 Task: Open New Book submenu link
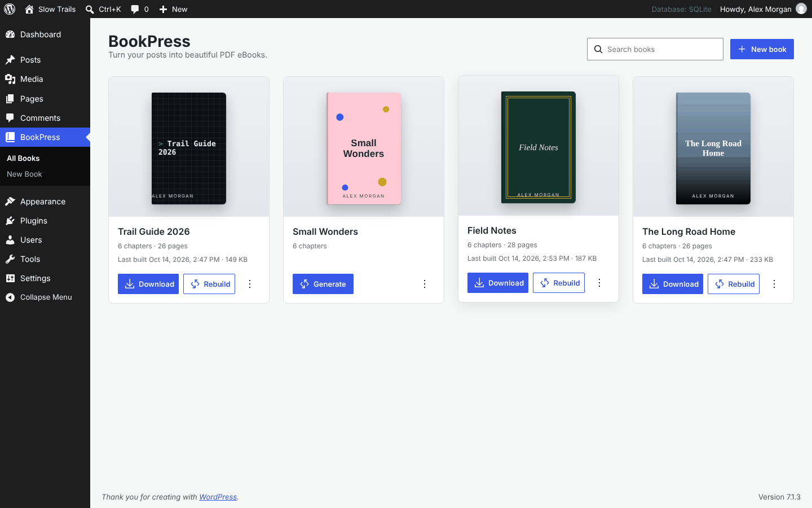coord(24,174)
